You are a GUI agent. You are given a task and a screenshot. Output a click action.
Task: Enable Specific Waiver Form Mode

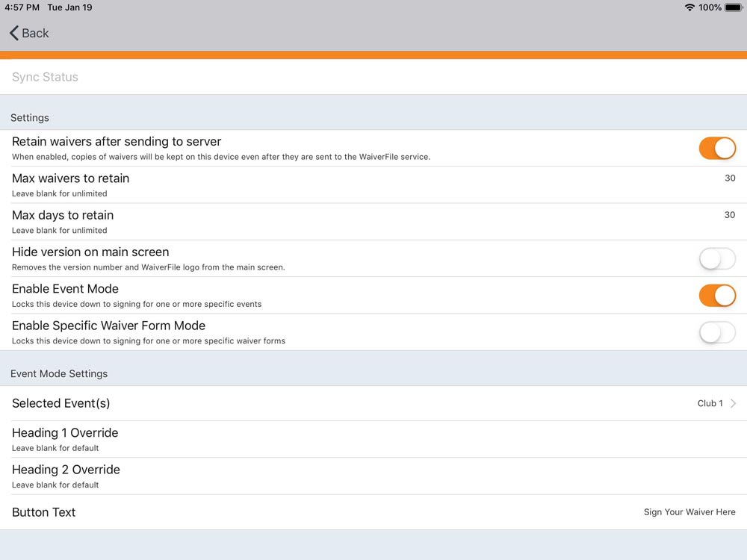click(x=716, y=332)
